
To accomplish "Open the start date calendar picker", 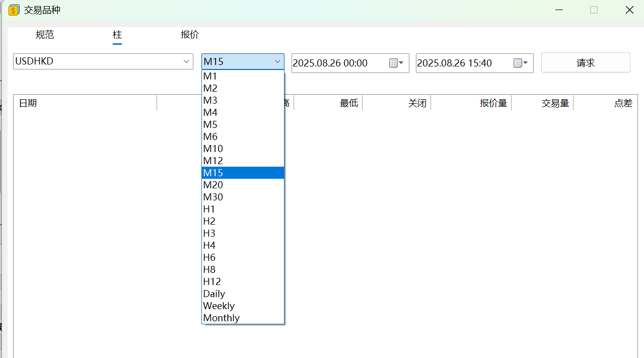I will coord(396,63).
